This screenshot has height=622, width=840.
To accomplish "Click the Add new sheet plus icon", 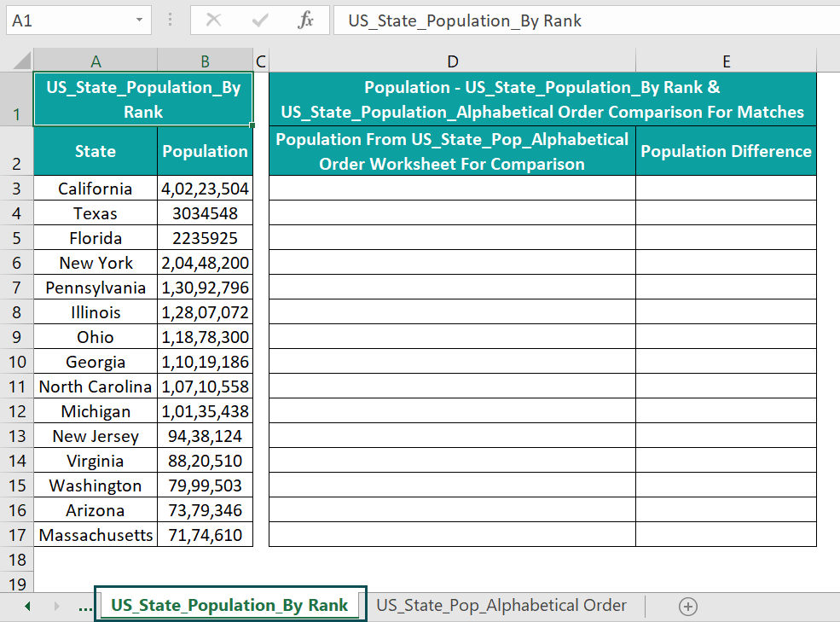I will click(687, 605).
